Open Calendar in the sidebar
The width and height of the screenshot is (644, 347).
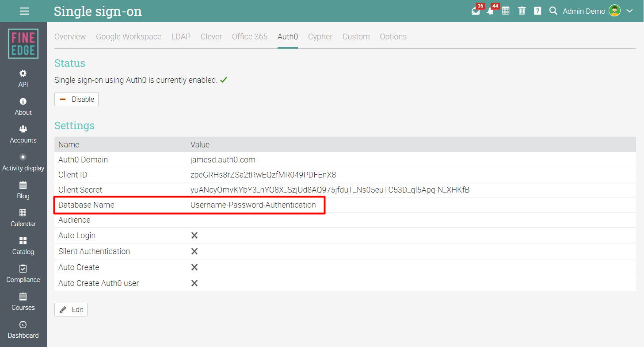23,218
